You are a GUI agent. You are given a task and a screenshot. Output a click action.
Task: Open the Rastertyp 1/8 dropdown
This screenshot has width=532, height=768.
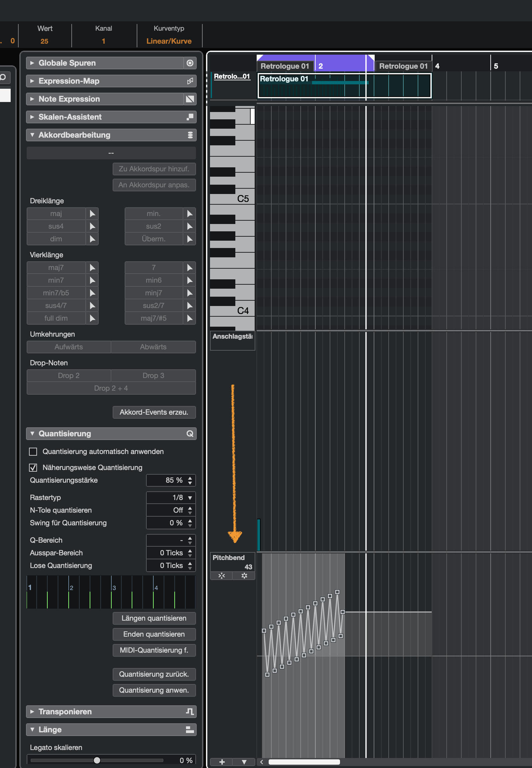pyautogui.click(x=171, y=498)
